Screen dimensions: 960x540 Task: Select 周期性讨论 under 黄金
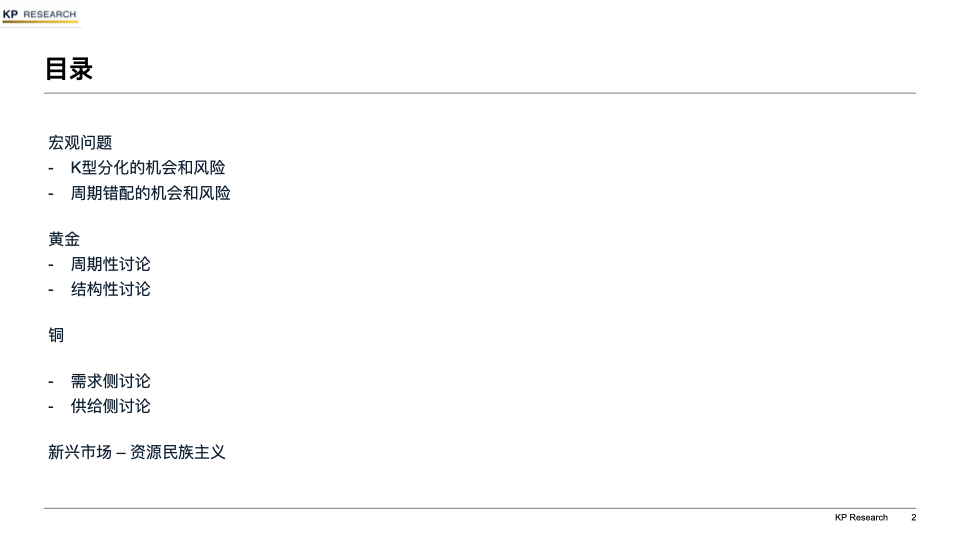point(110,264)
